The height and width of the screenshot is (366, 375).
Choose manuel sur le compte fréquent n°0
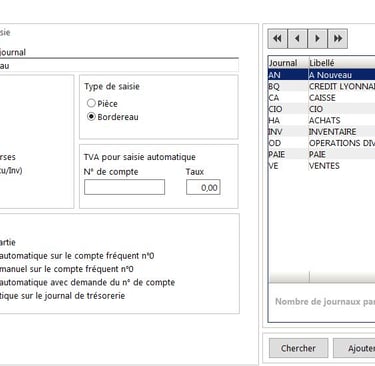(66, 269)
